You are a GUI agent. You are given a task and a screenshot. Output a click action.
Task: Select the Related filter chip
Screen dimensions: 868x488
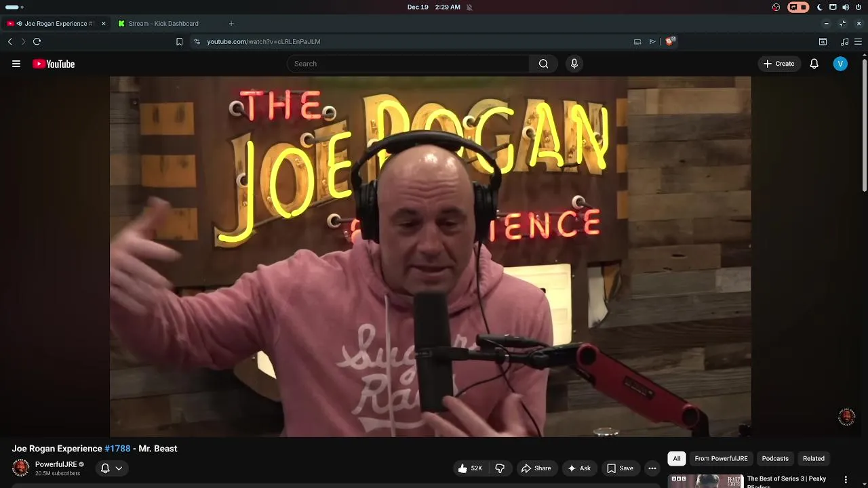[814, 459]
